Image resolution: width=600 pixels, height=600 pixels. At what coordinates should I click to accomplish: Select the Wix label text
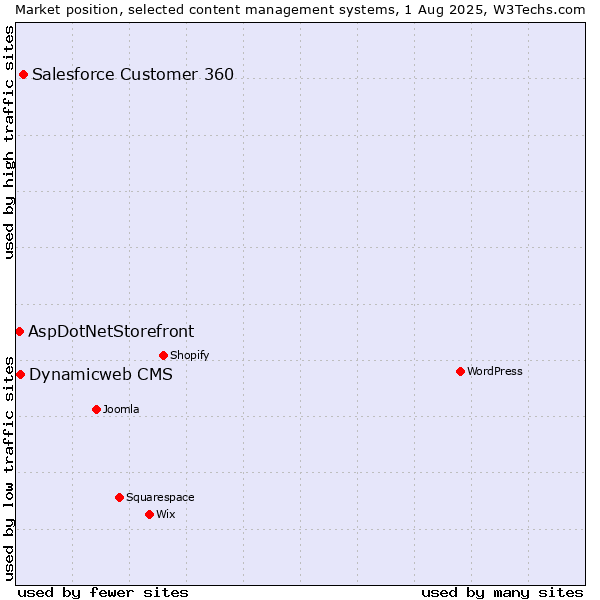tap(166, 514)
